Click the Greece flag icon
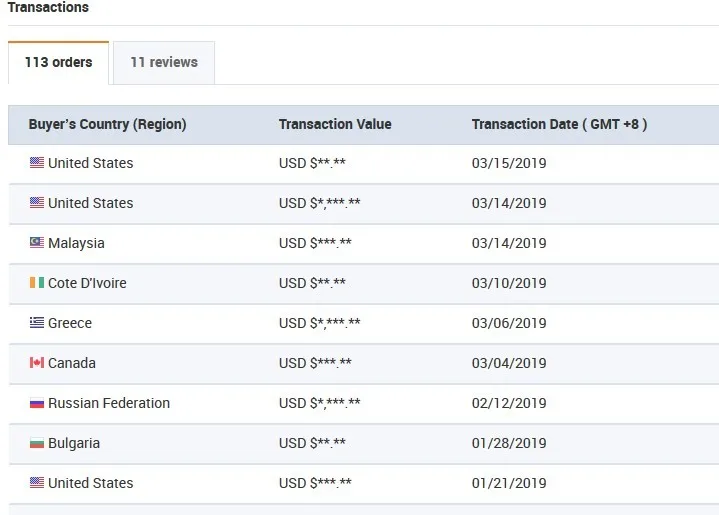The height and width of the screenshot is (515, 719). 37,323
